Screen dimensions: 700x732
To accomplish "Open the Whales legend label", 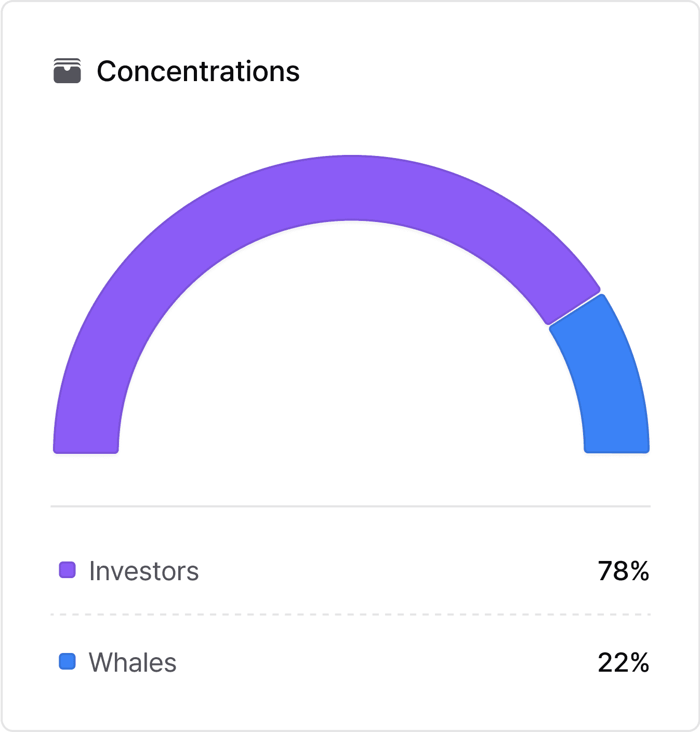I will coord(133,663).
